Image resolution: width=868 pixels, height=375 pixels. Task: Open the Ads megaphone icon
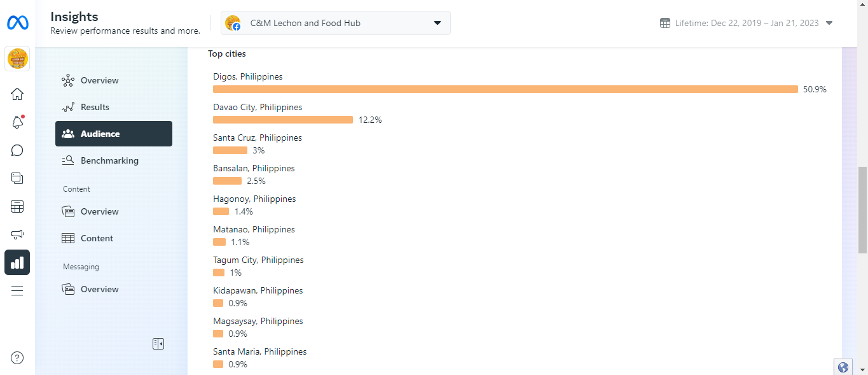coord(17,234)
